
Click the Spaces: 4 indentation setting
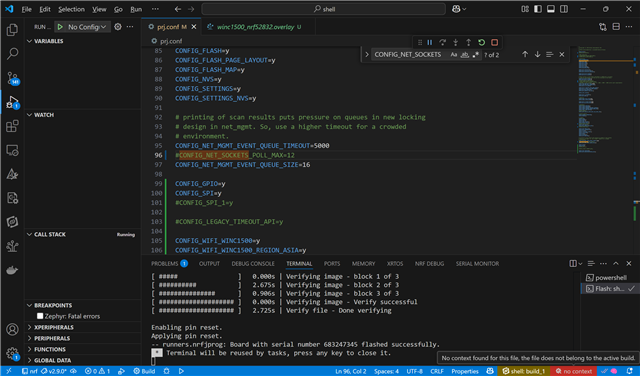pyautogui.click(x=386, y=371)
